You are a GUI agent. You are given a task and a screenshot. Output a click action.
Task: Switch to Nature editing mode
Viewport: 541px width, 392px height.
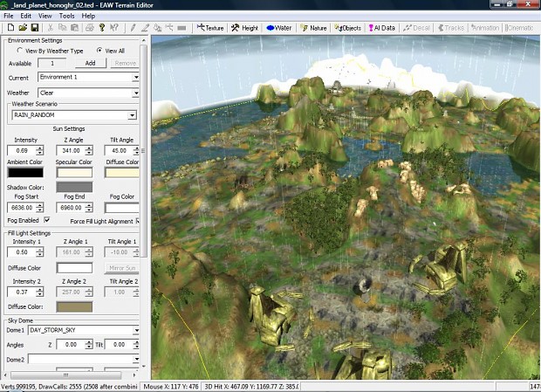(313, 28)
